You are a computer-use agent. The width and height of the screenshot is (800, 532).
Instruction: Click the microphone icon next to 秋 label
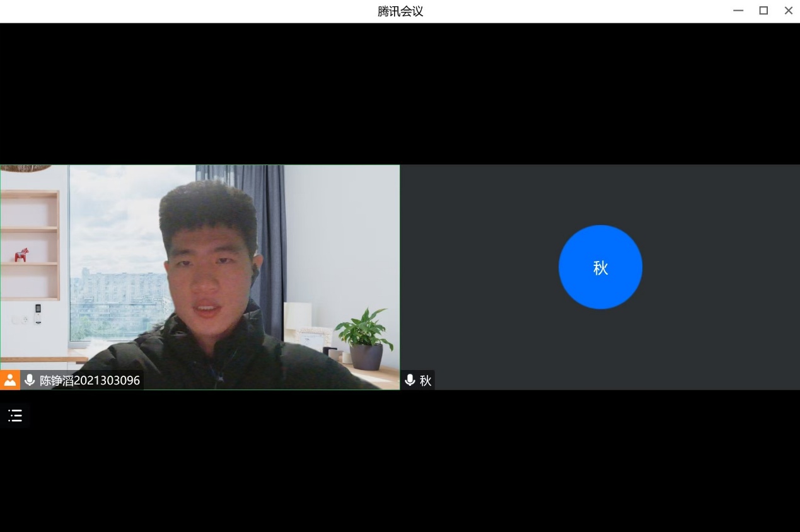coord(410,380)
